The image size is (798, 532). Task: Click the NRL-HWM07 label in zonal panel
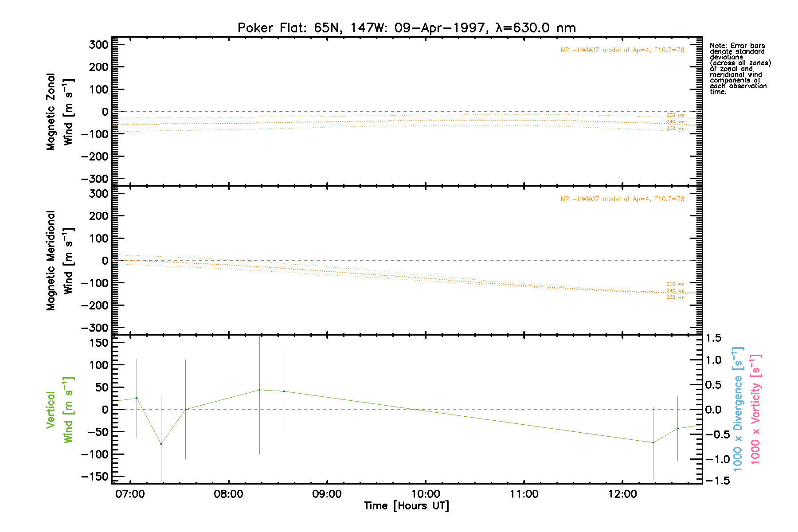coord(622,50)
